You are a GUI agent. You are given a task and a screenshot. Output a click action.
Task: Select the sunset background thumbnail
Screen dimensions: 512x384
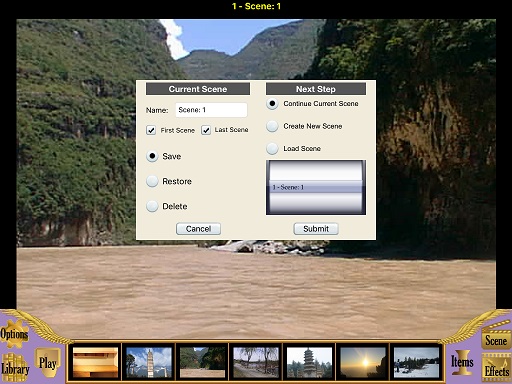[x=363, y=362]
